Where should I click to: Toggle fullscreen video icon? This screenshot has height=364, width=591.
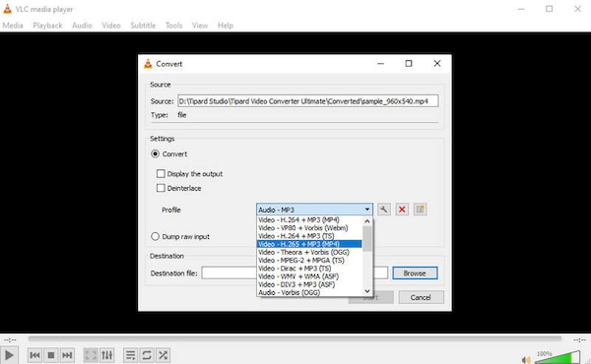click(x=91, y=355)
